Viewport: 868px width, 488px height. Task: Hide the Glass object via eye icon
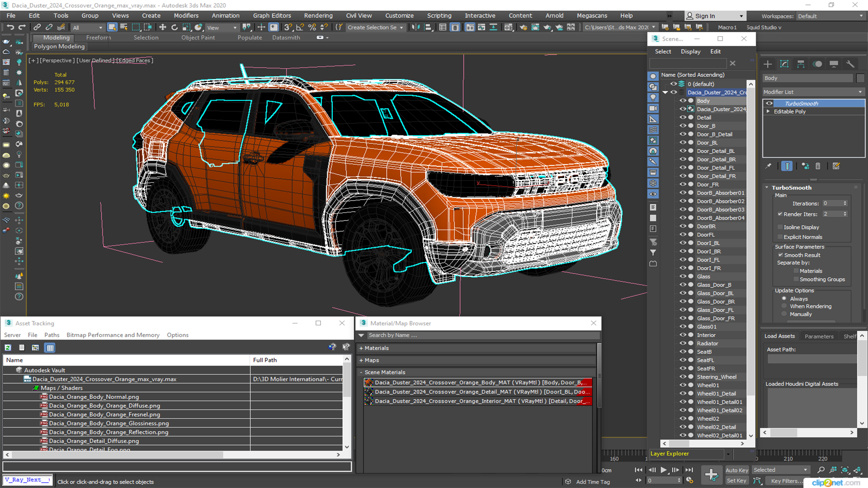click(683, 277)
